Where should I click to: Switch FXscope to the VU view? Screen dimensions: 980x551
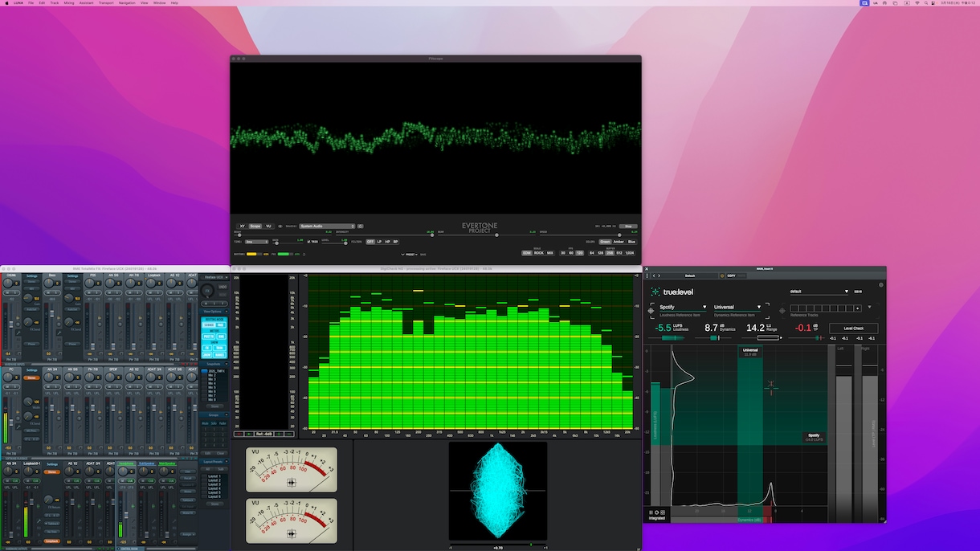[268, 227]
